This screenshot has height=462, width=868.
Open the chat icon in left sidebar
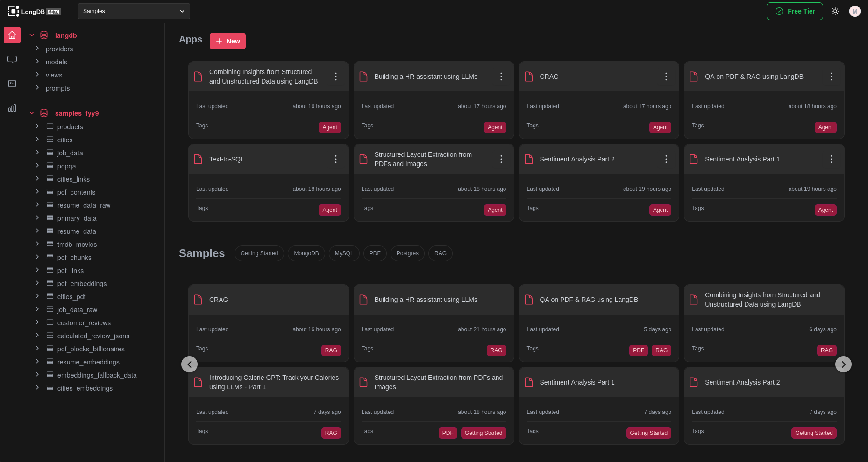click(x=12, y=60)
